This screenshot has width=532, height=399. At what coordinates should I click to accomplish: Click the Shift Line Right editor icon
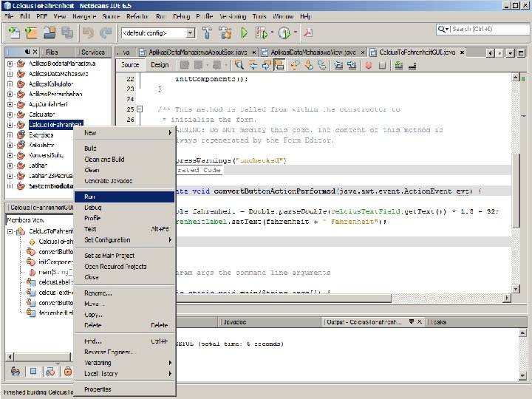(x=352, y=65)
